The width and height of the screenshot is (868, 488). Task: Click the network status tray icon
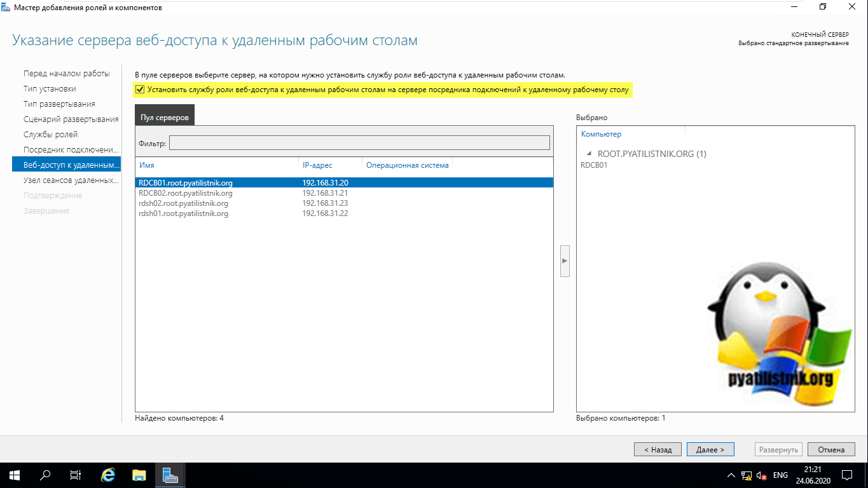(x=747, y=475)
